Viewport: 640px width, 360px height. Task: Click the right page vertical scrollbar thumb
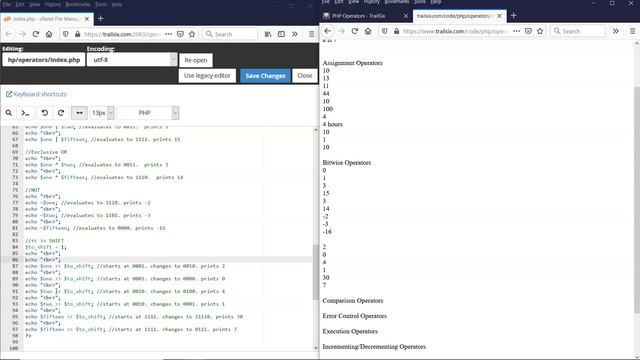(637, 200)
